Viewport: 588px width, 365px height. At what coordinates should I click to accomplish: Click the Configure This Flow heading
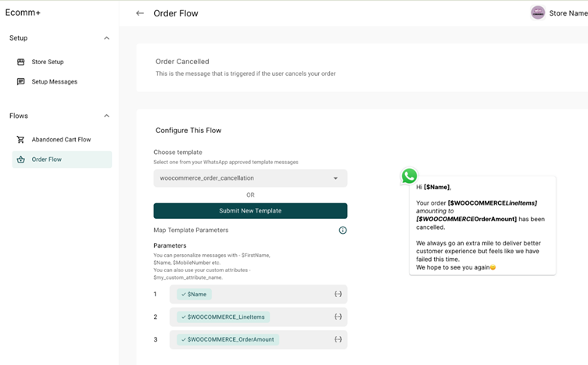tap(188, 131)
